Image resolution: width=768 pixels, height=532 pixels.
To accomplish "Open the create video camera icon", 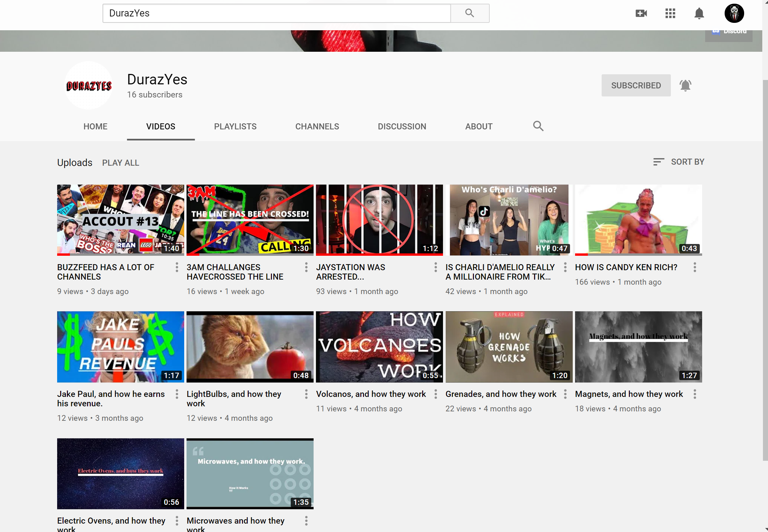I will coord(641,13).
